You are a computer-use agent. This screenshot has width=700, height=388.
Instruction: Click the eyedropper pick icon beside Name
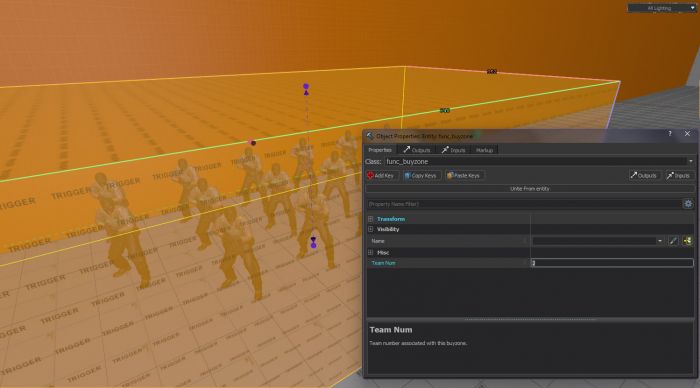[673, 241]
